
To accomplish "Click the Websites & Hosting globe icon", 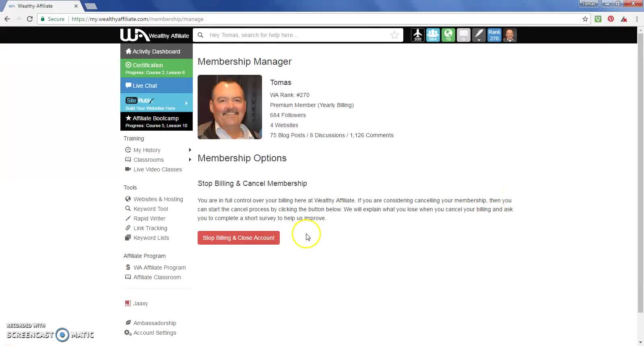I will coord(128,199).
